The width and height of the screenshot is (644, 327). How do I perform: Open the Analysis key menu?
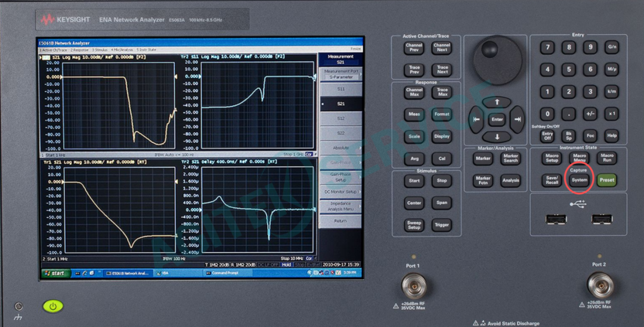(x=510, y=180)
